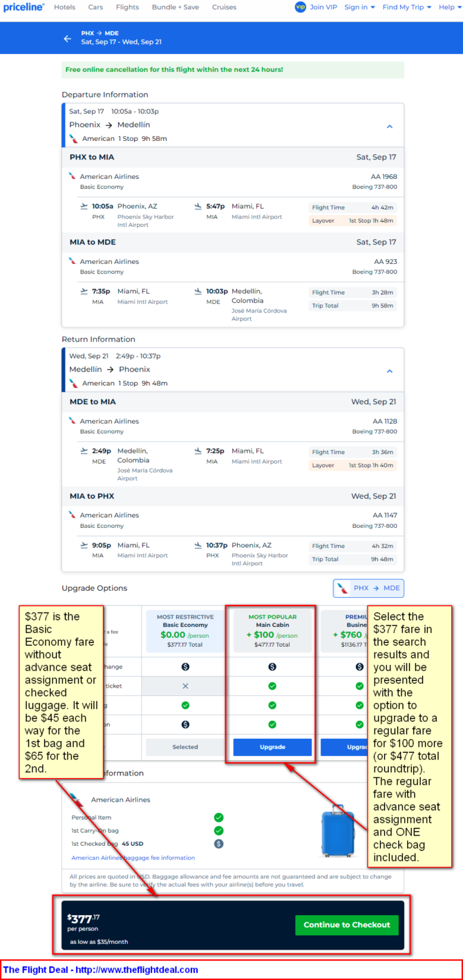
Task: Click the '1st Stop 1h 48m' layover text
Action: point(371,221)
